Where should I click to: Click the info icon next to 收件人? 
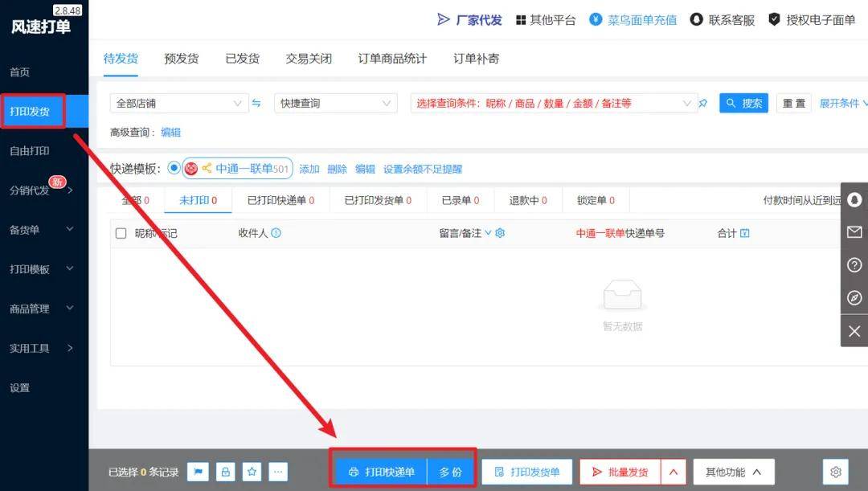276,233
